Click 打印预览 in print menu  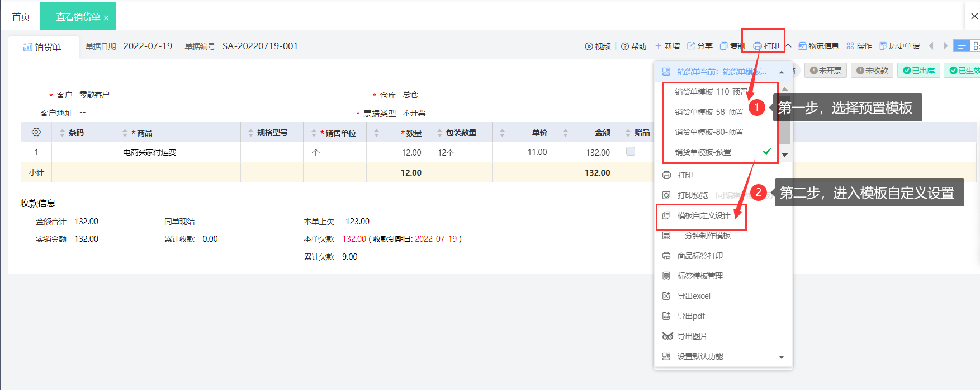tap(692, 195)
